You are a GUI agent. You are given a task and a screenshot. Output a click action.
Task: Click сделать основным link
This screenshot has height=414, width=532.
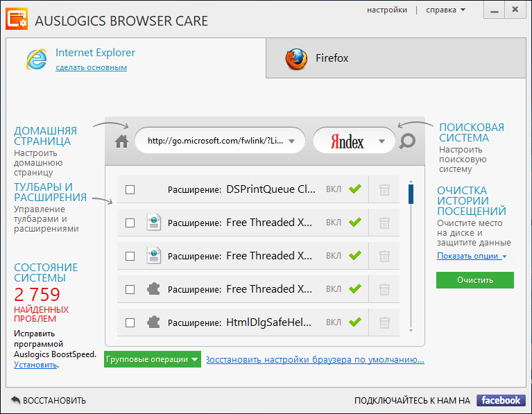92,67
